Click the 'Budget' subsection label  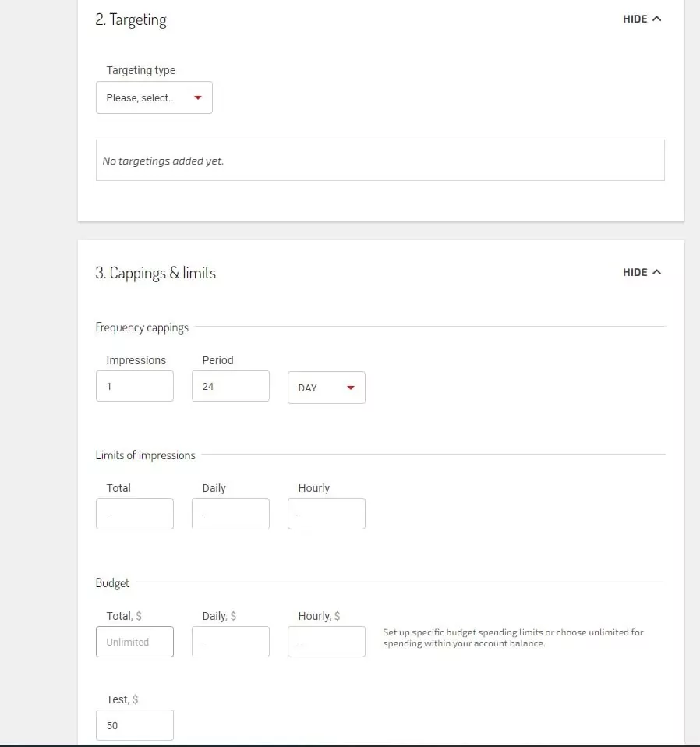(x=112, y=583)
